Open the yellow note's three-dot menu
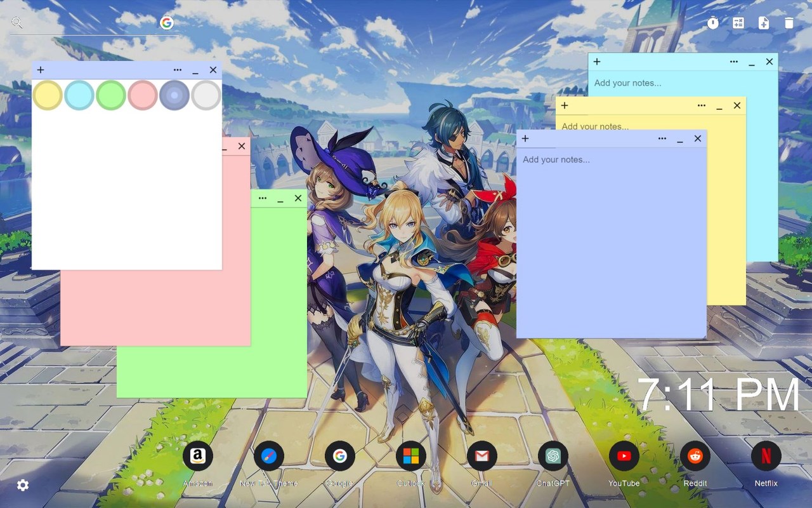812x508 pixels. click(702, 105)
